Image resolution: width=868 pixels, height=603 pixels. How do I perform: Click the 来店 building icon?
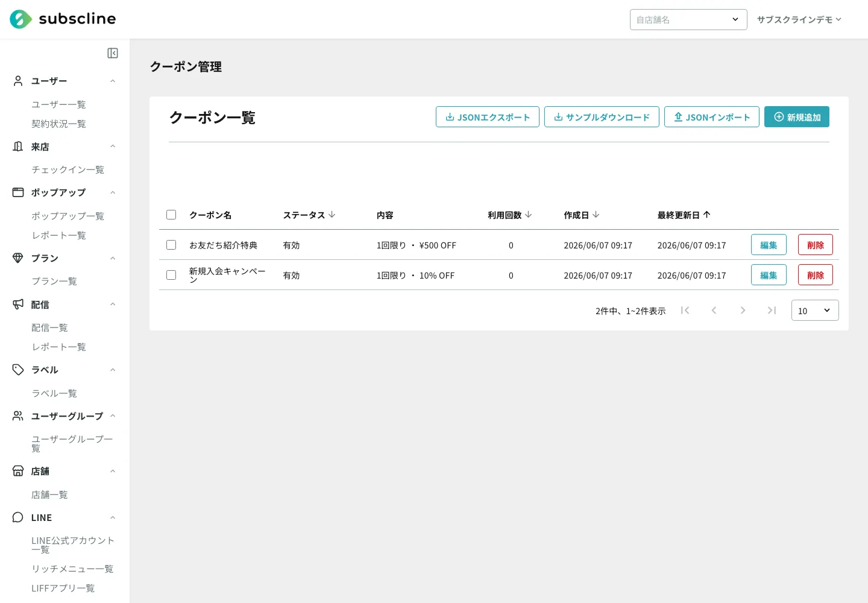click(x=18, y=147)
